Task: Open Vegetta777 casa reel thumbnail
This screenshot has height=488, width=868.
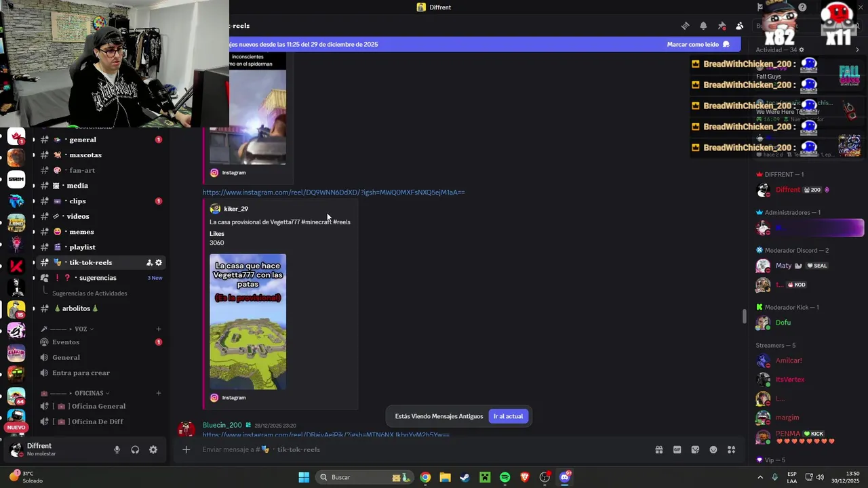Action: [x=248, y=322]
